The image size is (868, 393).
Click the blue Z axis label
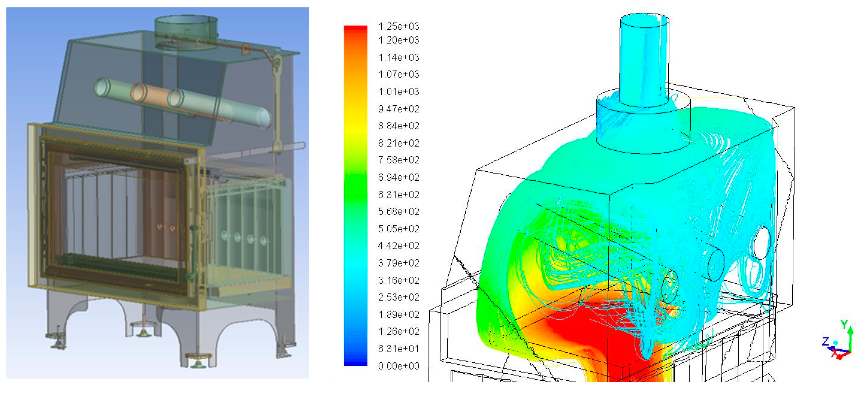pyautogui.click(x=825, y=341)
